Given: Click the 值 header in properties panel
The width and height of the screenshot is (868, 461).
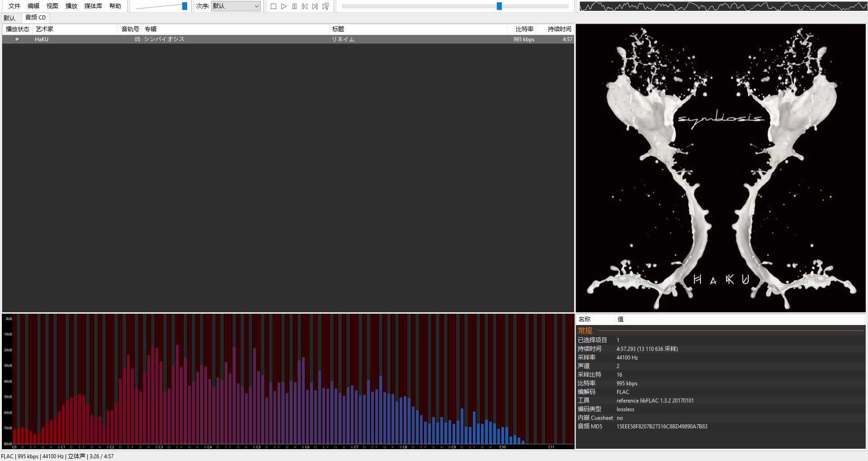Looking at the screenshot, I should click(740, 319).
